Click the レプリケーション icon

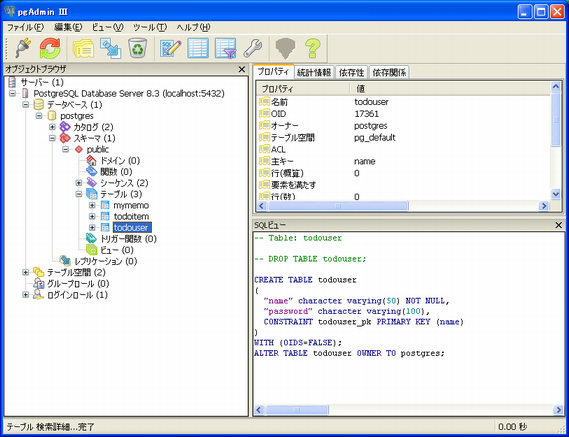[x=65, y=261]
